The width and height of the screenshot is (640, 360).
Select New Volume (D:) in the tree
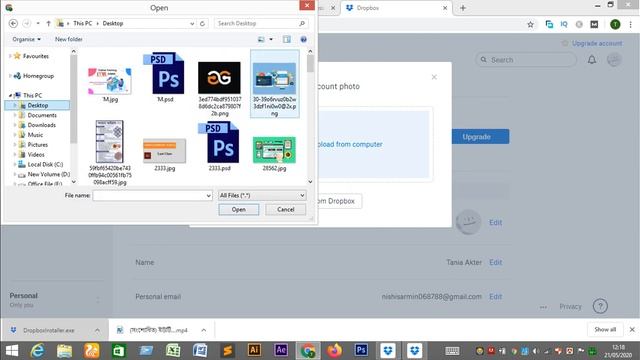(x=49, y=174)
